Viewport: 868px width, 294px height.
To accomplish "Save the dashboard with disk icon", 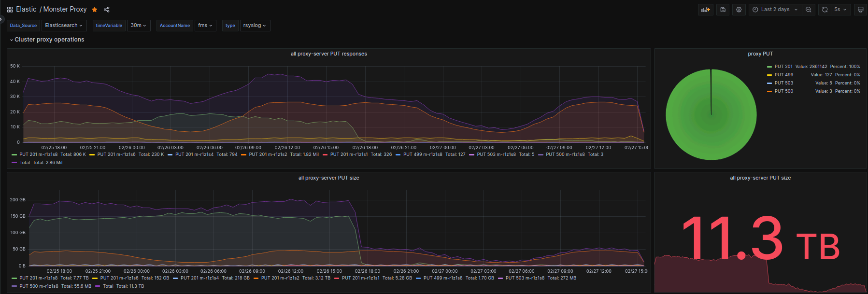I will coord(723,10).
